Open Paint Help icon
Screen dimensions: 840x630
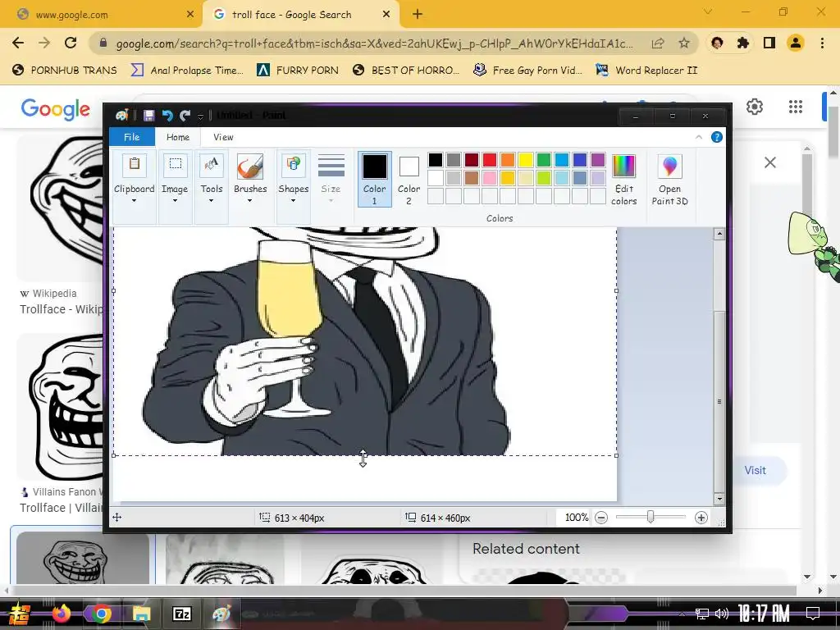(x=717, y=137)
